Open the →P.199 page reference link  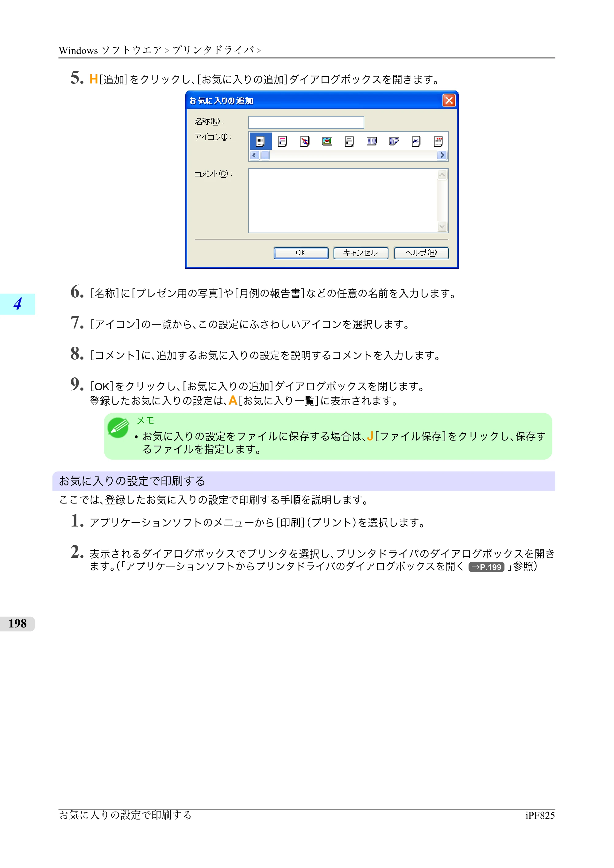click(486, 567)
